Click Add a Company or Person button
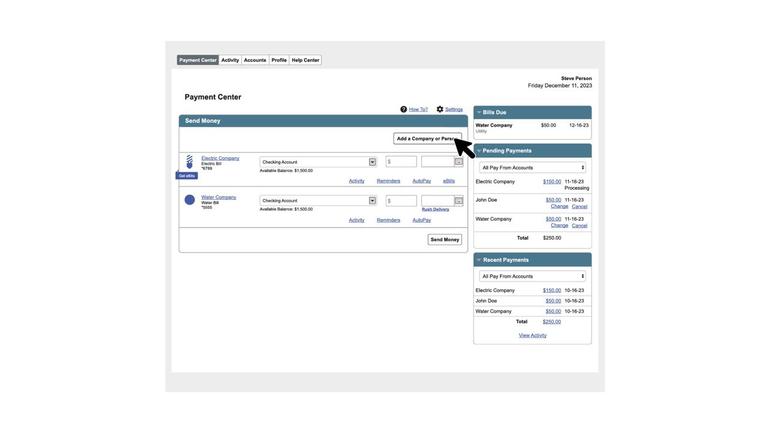The image size is (768, 432). tap(427, 139)
